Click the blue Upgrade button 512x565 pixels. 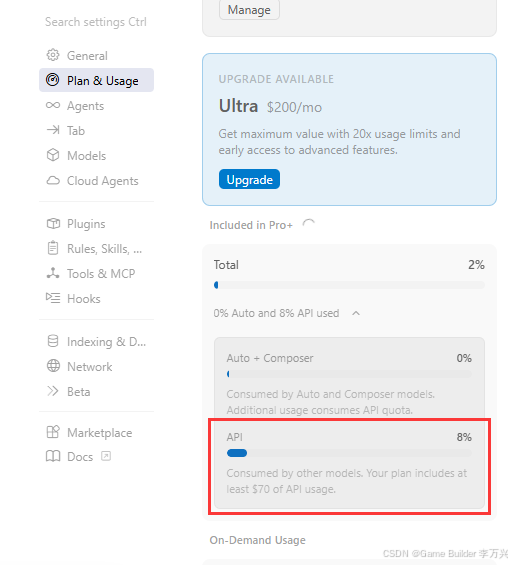pyautogui.click(x=249, y=179)
